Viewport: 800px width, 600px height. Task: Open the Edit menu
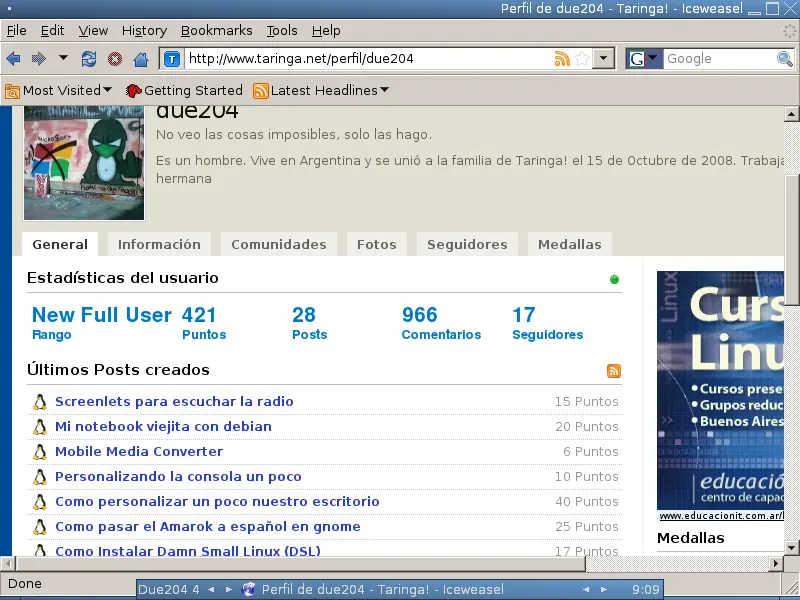[x=53, y=31]
